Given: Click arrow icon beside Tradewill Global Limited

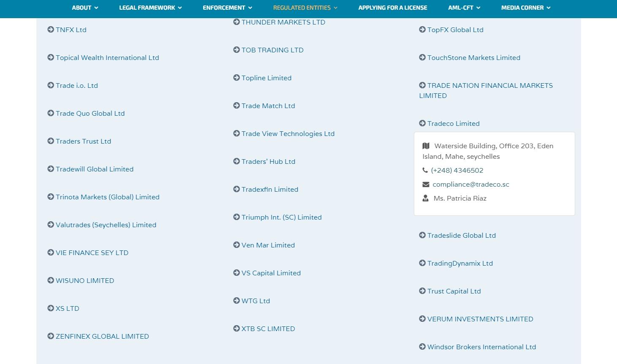Looking at the screenshot, I should pos(51,169).
